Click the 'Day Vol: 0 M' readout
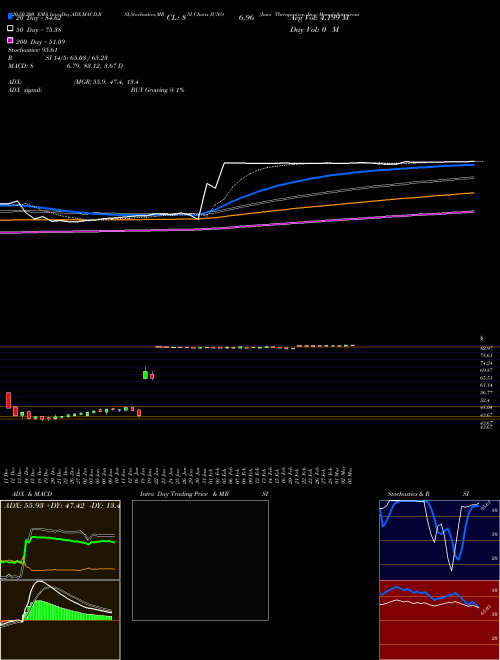This screenshot has width=500, height=660. click(x=314, y=30)
